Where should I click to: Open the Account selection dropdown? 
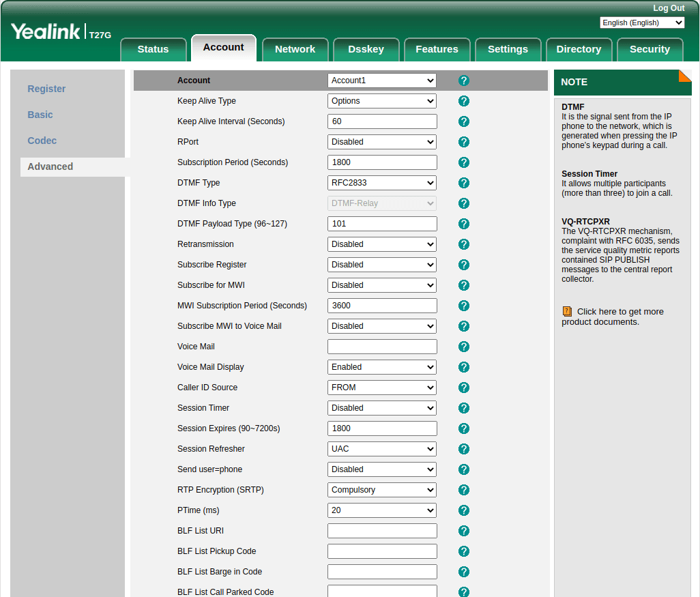point(382,81)
